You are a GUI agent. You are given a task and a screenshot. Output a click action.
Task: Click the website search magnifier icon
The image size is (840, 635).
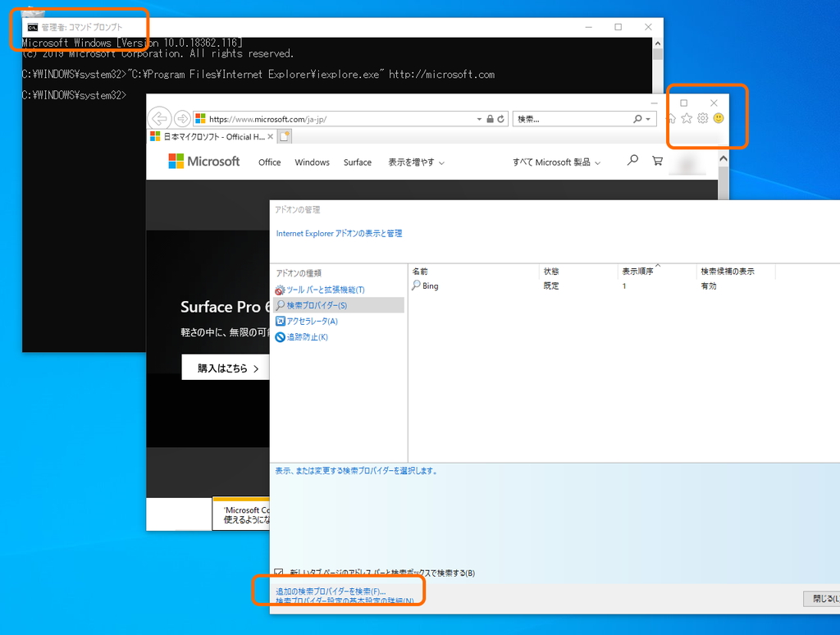point(632,160)
